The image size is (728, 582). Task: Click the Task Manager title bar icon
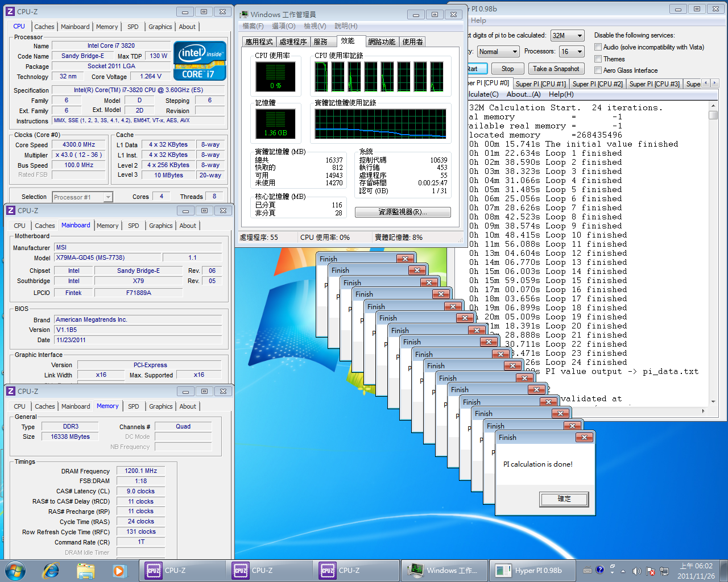pyautogui.click(x=244, y=14)
